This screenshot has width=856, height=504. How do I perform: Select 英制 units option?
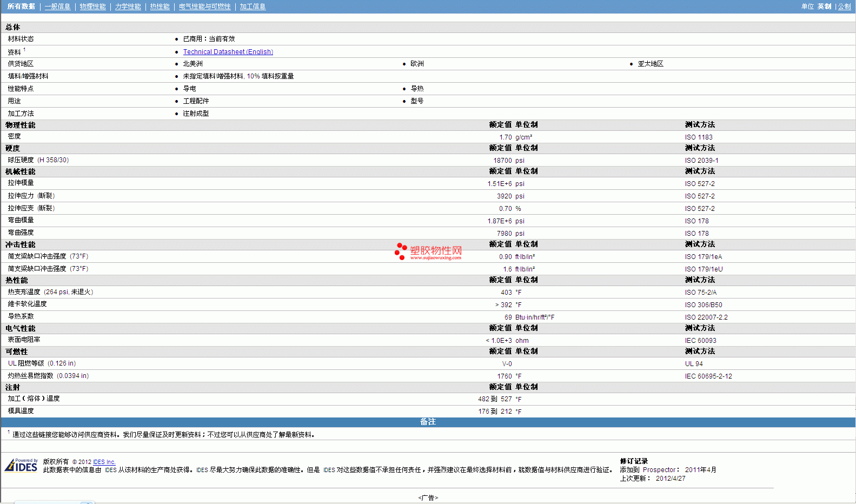pos(824,6)
